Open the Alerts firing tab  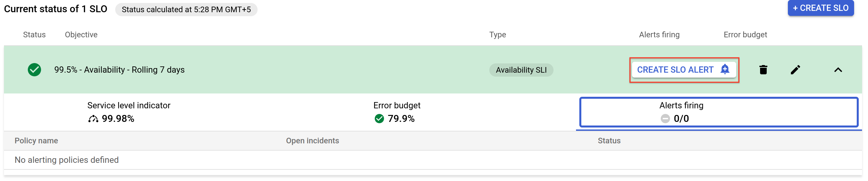point(718,112)
